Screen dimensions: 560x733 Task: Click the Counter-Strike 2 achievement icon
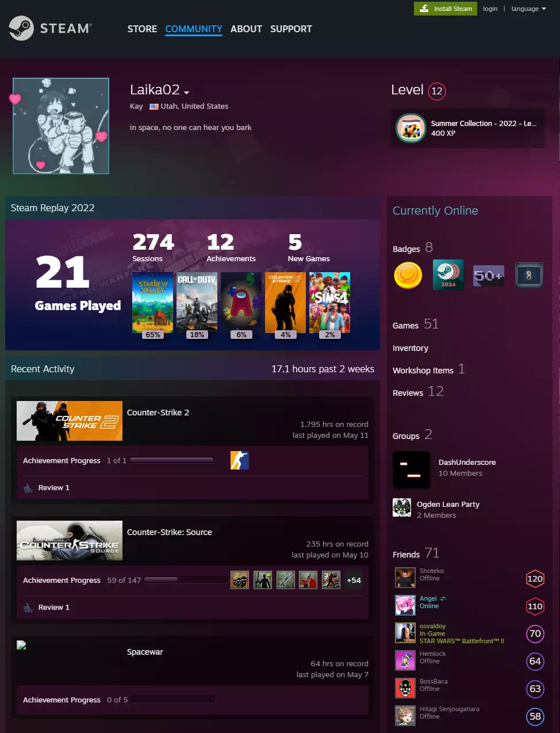click(240, 460)
